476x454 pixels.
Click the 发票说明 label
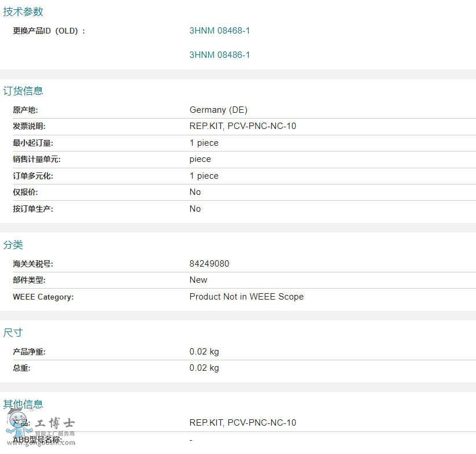[29, 126]
